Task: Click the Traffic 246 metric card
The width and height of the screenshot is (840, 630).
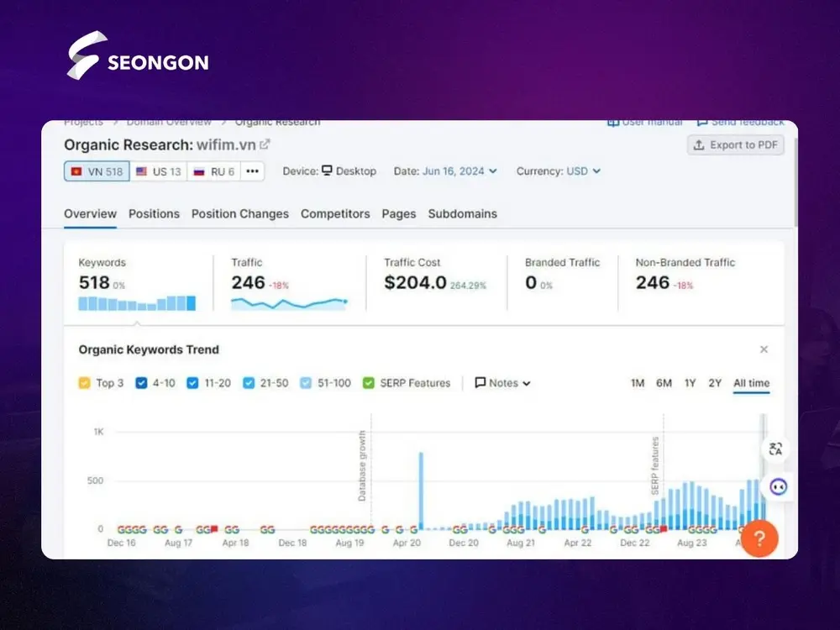Action: 289,283
